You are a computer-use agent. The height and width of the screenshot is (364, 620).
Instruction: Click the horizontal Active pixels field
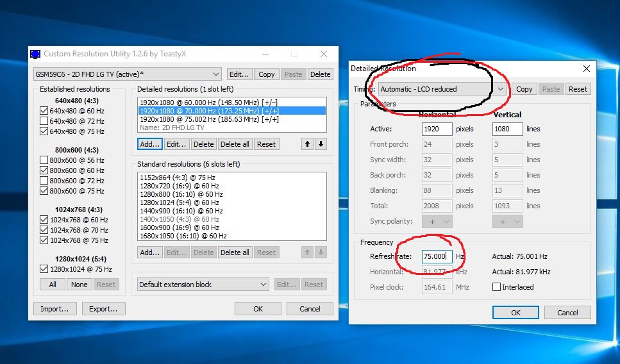437,129
